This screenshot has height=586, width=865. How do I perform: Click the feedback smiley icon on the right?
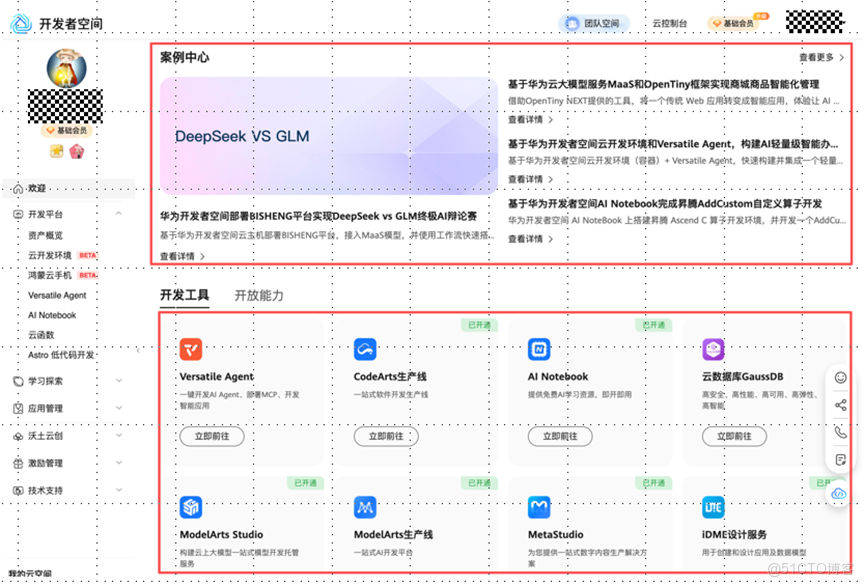pos(840,378)
